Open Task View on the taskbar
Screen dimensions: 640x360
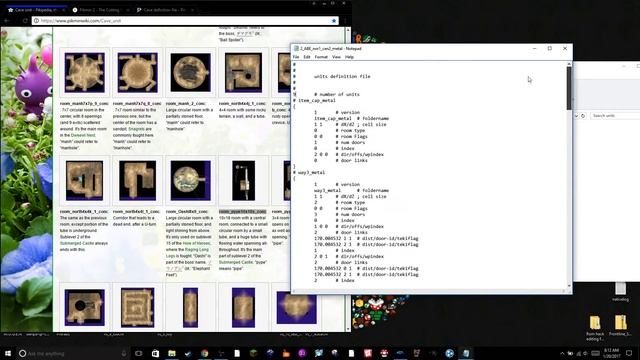pyautogui.click(x=139, y=353)
